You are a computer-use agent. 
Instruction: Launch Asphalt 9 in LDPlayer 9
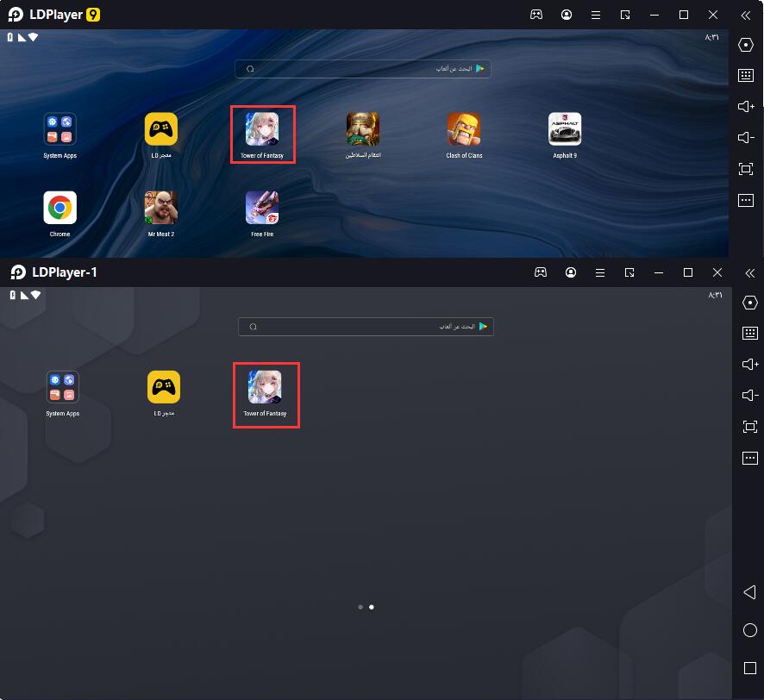click(x=565, y=129)
